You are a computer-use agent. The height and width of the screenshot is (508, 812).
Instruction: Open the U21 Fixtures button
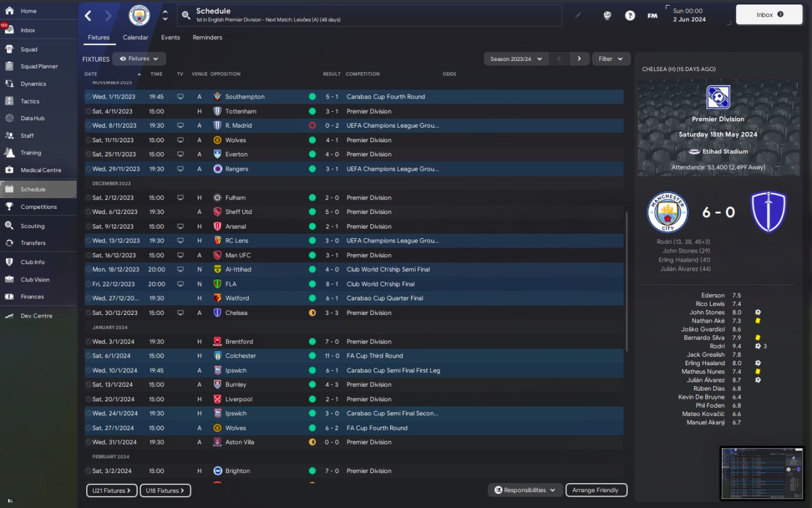click(112, 490)
